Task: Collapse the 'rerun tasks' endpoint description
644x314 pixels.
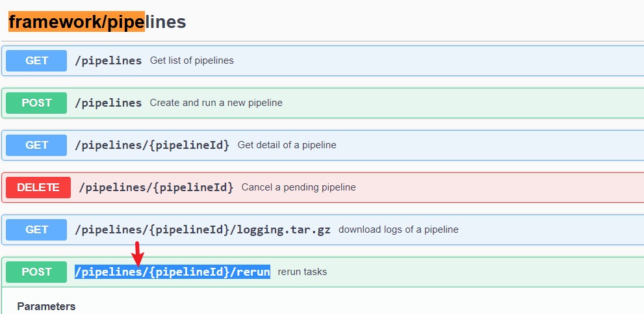Action: 302,272
